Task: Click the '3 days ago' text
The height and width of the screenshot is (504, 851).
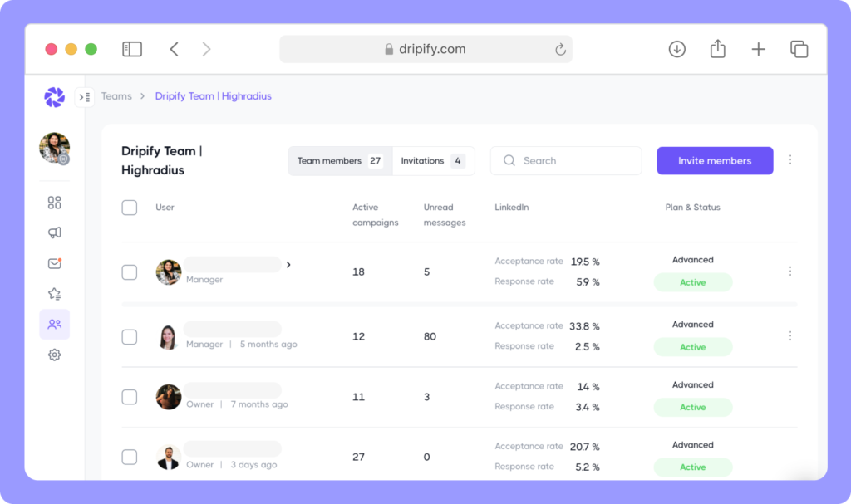Action: (254, 465)
